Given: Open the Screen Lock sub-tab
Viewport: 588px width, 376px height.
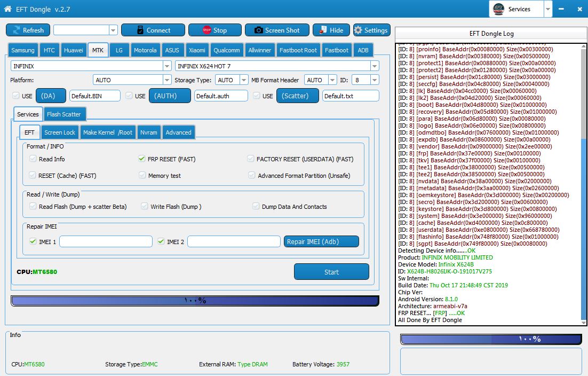Looking at the screenshot, I should 60,132.
